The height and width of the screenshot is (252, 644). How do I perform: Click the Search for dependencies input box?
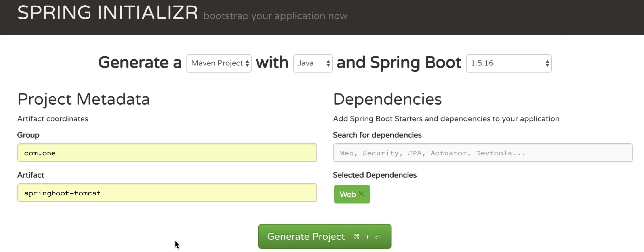click(482, 153)
